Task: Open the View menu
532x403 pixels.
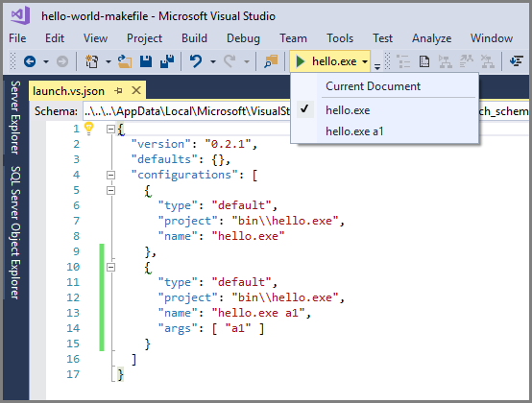Action: point(95,38)
